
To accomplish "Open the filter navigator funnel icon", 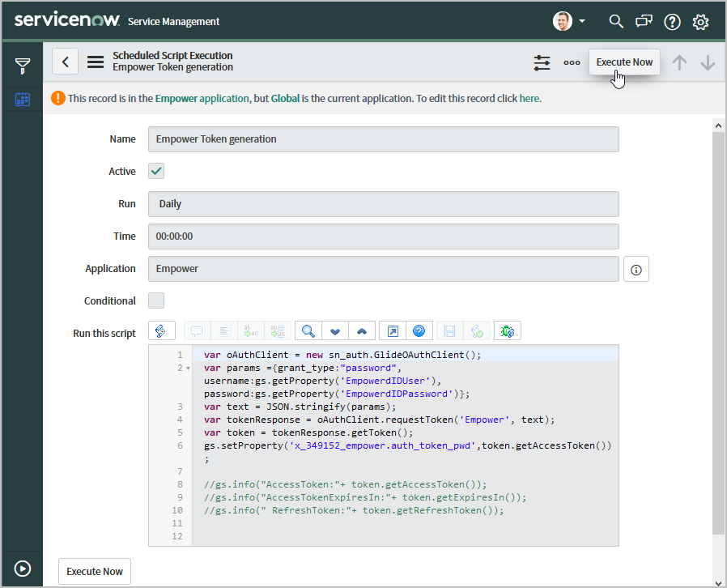I will (22, 65).
